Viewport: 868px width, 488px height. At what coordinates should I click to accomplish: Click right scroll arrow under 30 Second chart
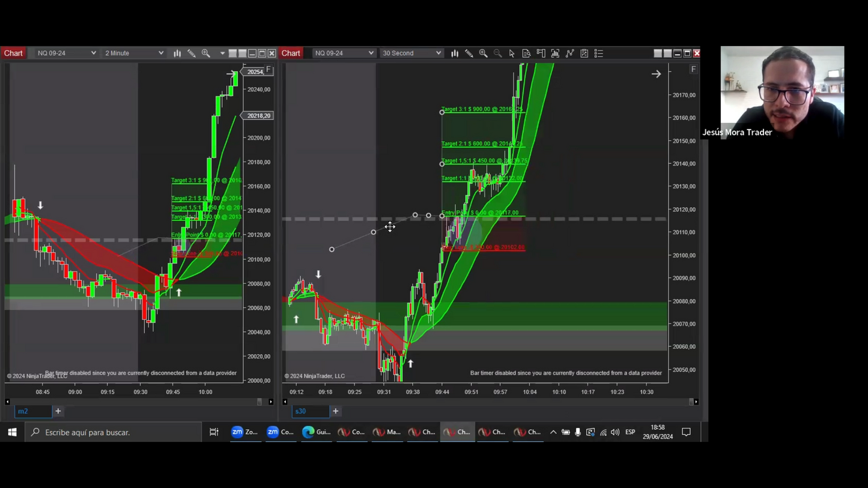pyautogui.click(x=696, y=402)
